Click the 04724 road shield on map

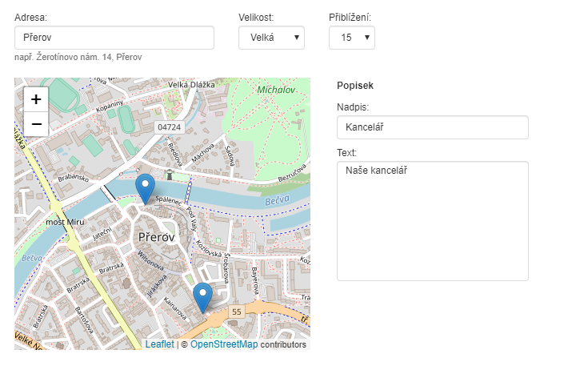click(169, 127)
